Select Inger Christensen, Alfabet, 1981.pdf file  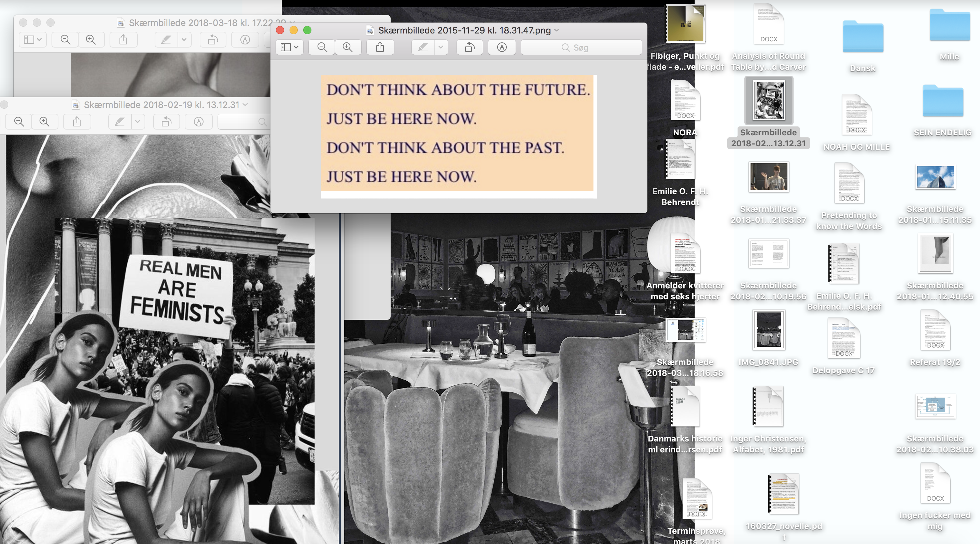click(x=768, y=406)
